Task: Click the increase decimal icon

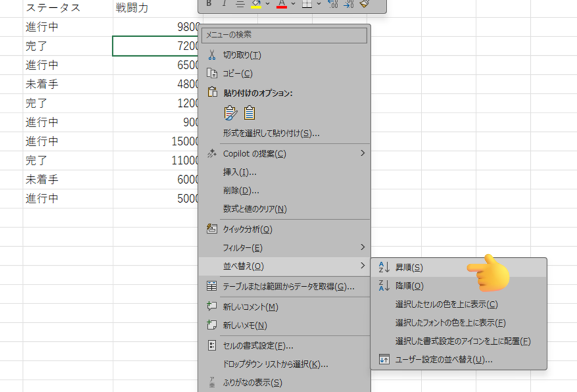Action: click(x=332, y=3)
